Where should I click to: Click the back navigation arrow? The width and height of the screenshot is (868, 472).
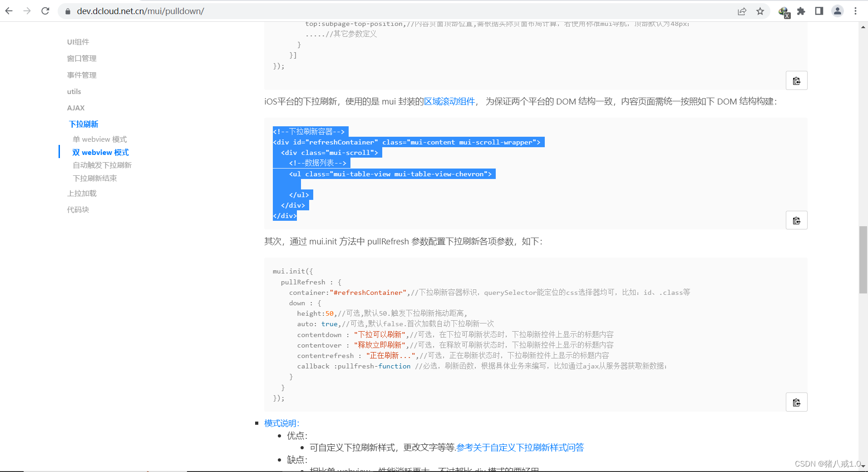tap(9, 11)
